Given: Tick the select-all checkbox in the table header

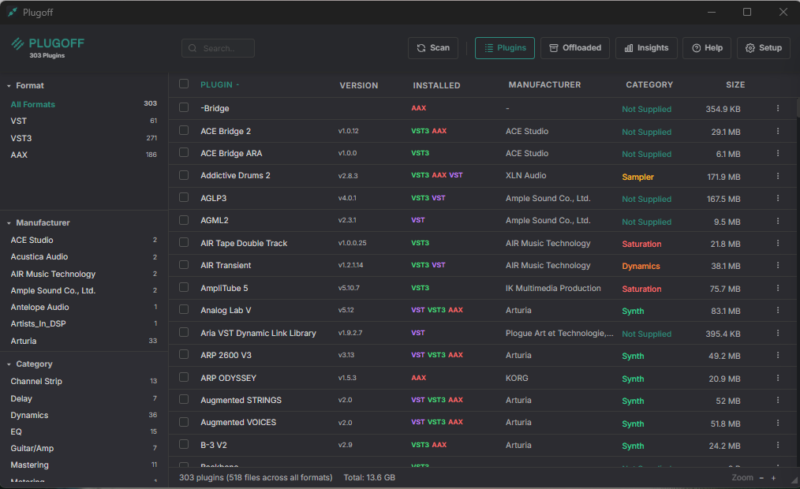Looking at the screenshot, I should tap(184, 84).
